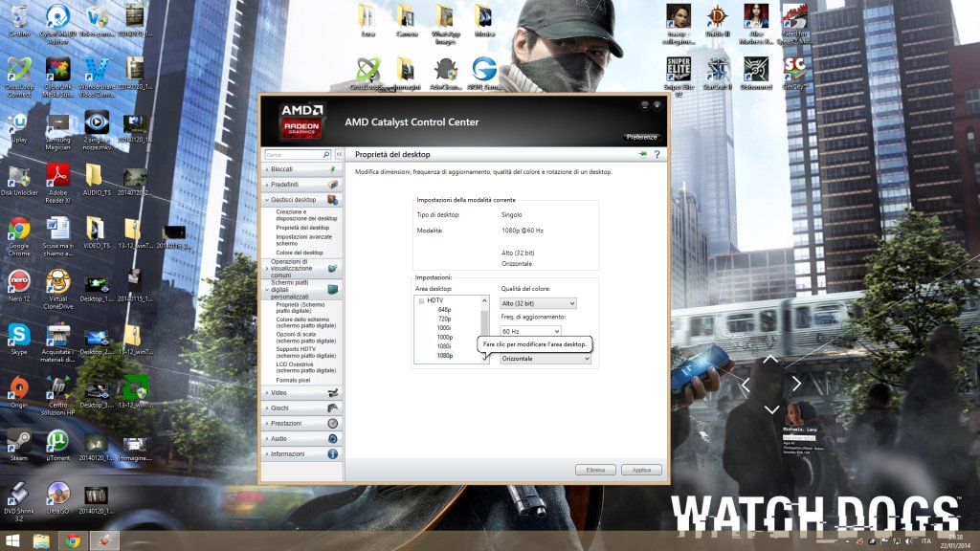Open Google Chrome desktop shortcut

point(19,236)
